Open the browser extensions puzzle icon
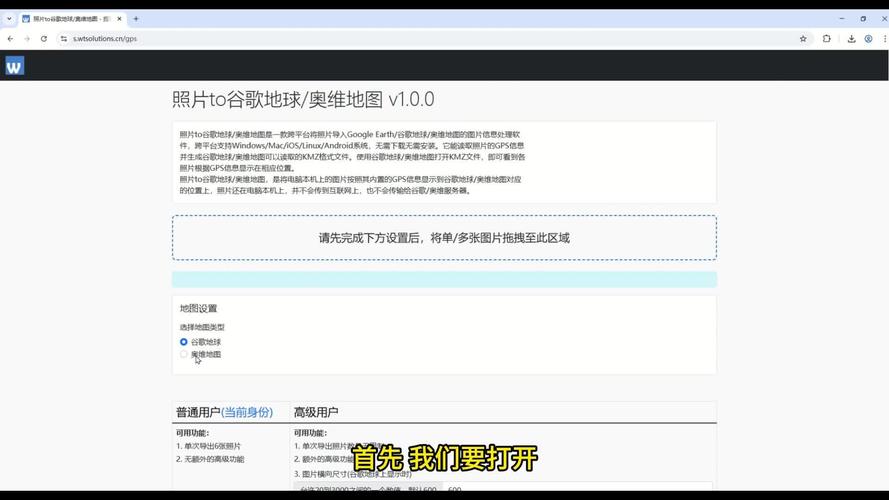The image size is (889, 500). pos(827,39)
